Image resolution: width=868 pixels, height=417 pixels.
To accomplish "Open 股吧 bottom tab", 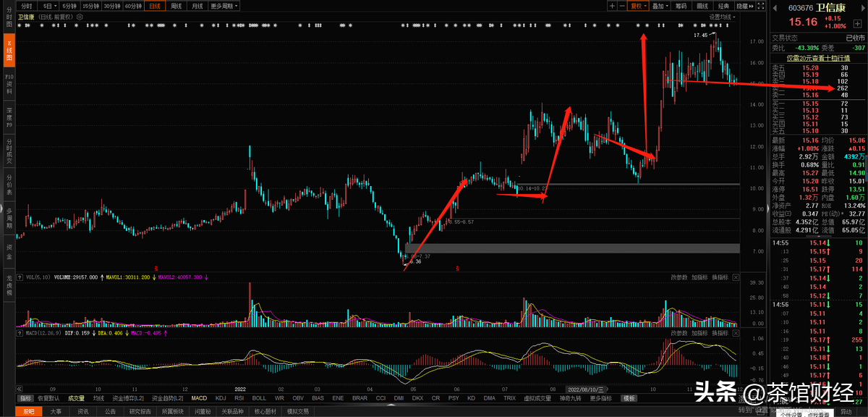I will (28, 411).
